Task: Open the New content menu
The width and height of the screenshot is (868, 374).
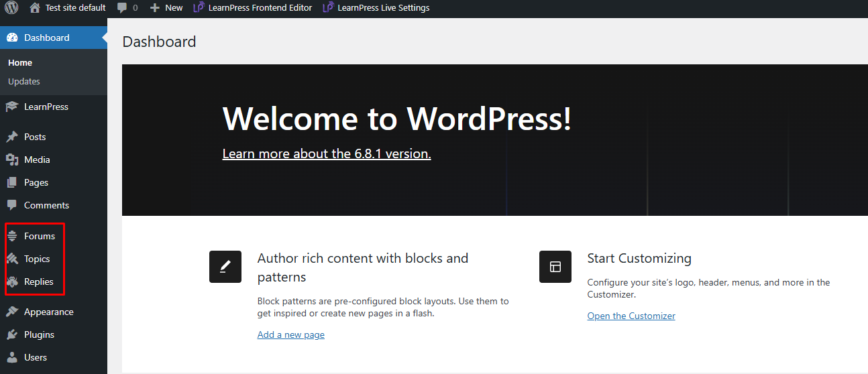Action: pyautogui.click(x=174, y=8)
